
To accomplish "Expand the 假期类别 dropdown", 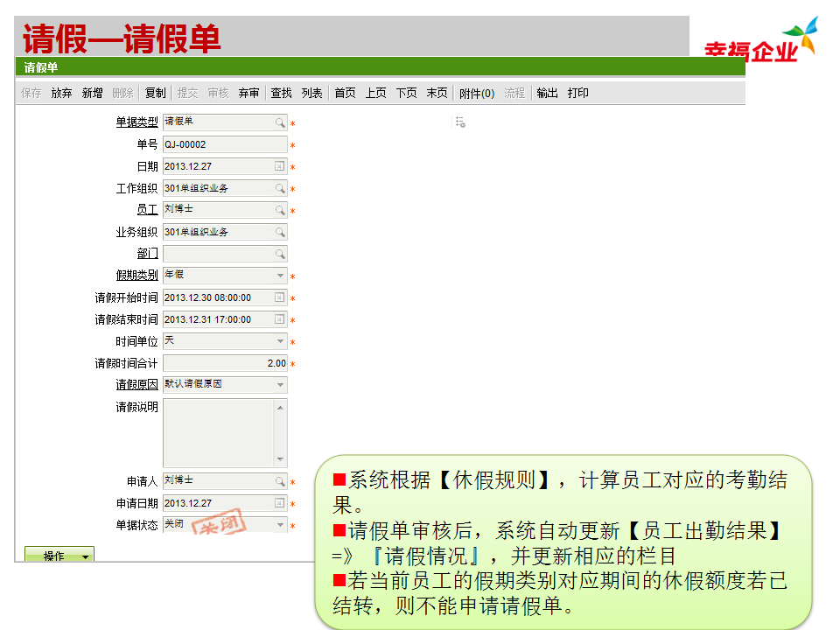I will [x=280, y=276].
